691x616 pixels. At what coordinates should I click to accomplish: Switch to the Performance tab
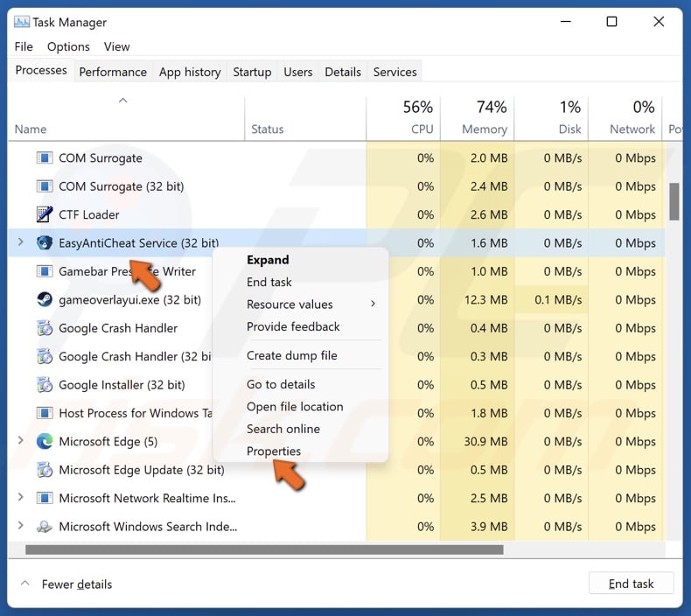pyautogui.click(x=113, y=72)
